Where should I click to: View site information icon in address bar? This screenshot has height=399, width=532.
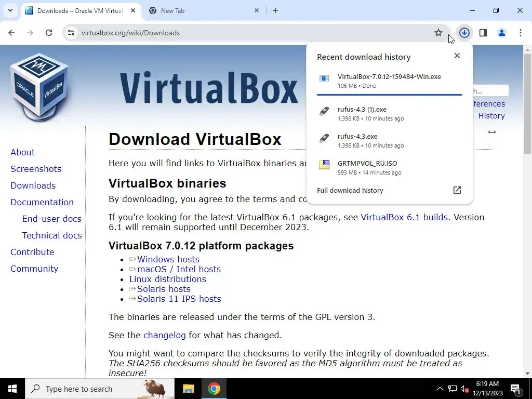point(71,33)
